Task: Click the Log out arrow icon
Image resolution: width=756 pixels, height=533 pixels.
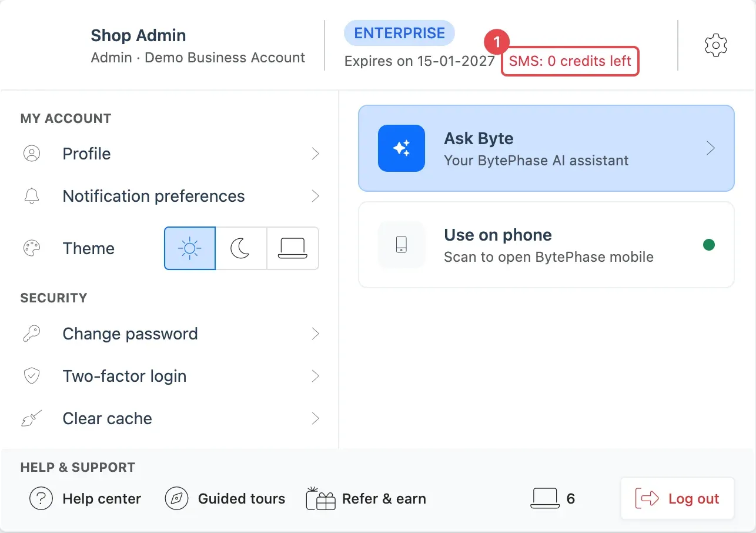Action: (647, 499)
